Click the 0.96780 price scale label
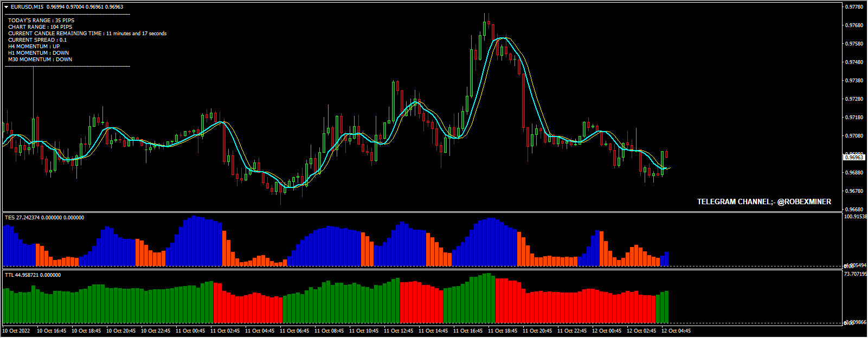 coord(854,191)
